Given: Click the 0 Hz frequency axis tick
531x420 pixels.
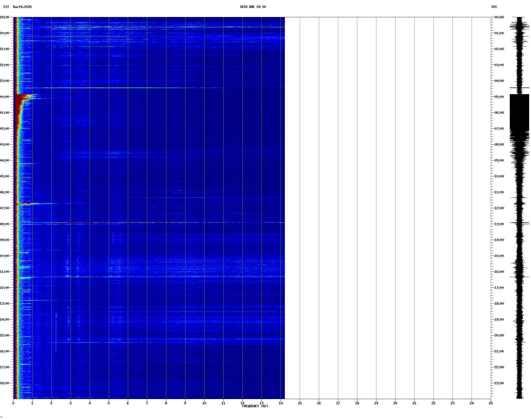Looking at the screenshot, I should (x=13, y=403).
